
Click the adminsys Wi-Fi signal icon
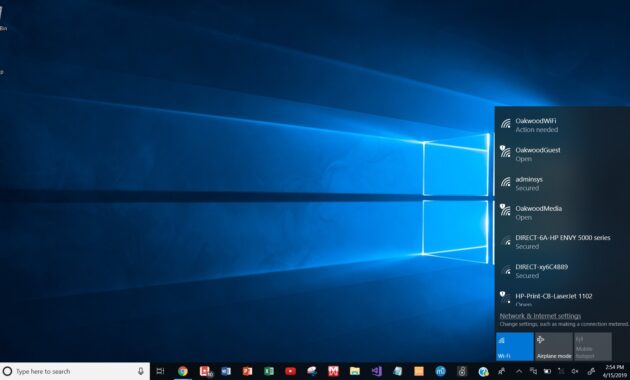(x=505, y=182)
